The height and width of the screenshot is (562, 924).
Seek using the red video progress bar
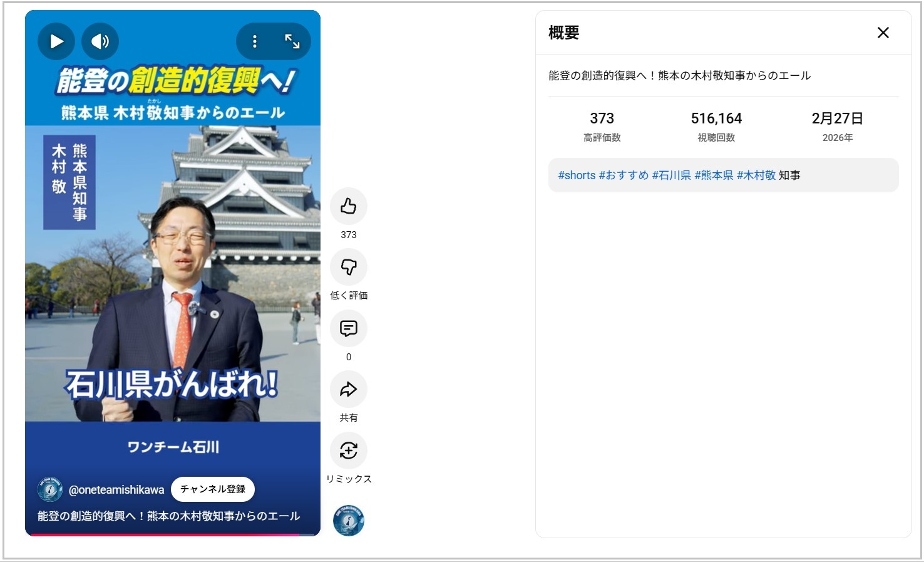(173, 534)
